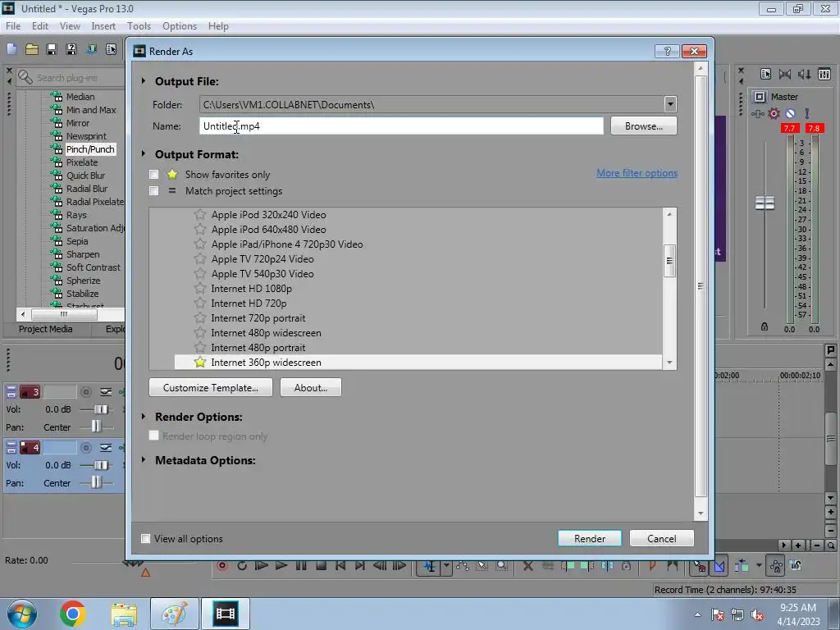The height and width of the screenshot is (630, 840).
Task: Toggle favorite star for Internet 480p portrait
Action: [x=200, y=348]
